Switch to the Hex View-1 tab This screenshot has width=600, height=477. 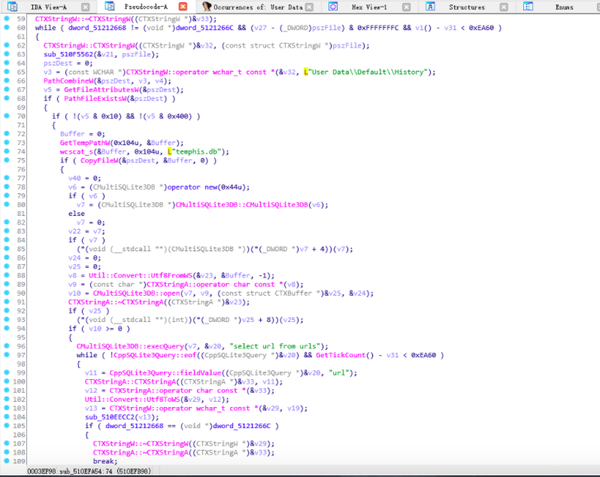point(369,7)
